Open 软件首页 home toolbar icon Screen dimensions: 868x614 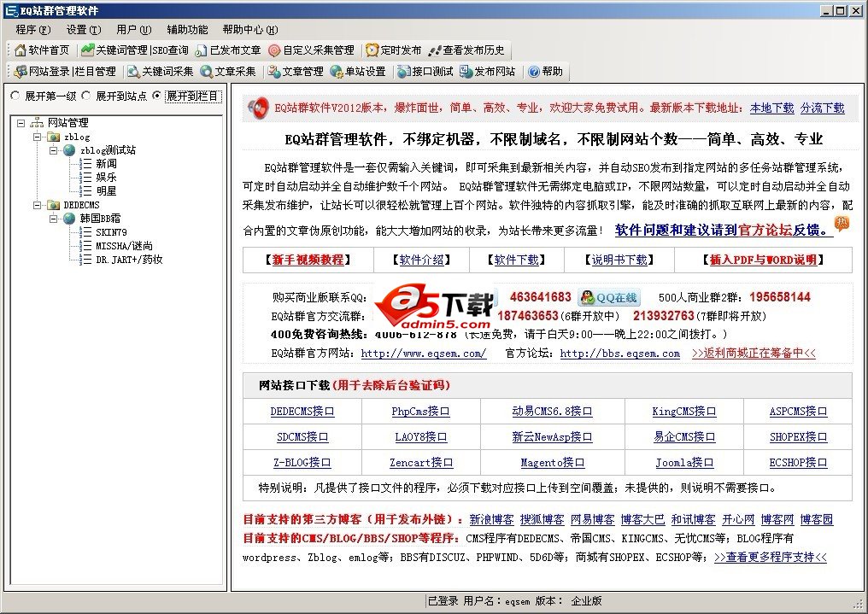point(21,50)
